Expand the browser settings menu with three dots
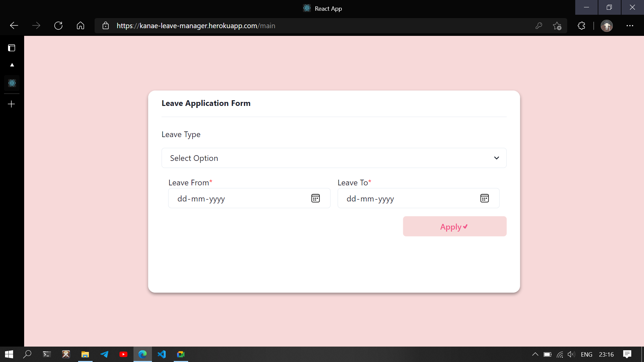Screen dimensions: 644x362 tap(630, 25)
